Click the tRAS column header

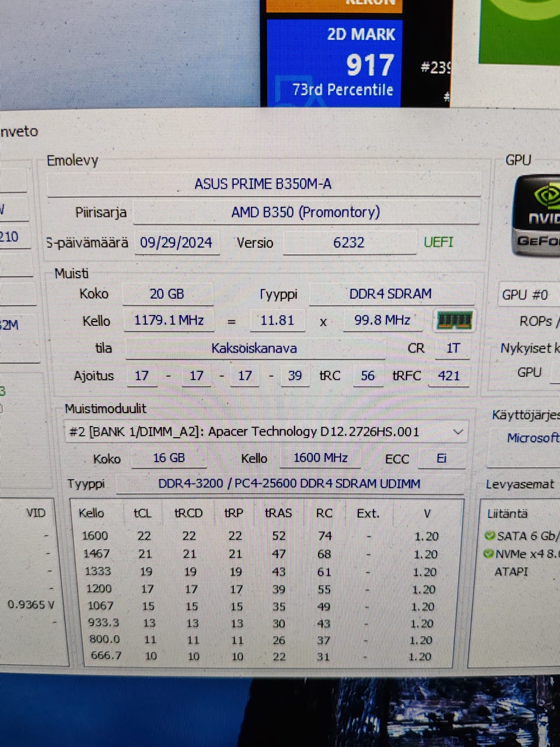[278, 513]
